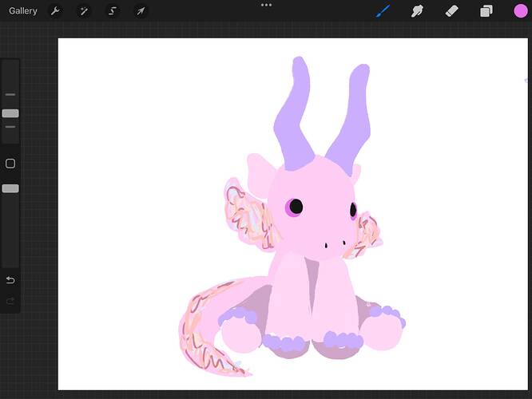Open the Adjustments magic wand menu
The image size is (532, 399).
pos(84,11)
